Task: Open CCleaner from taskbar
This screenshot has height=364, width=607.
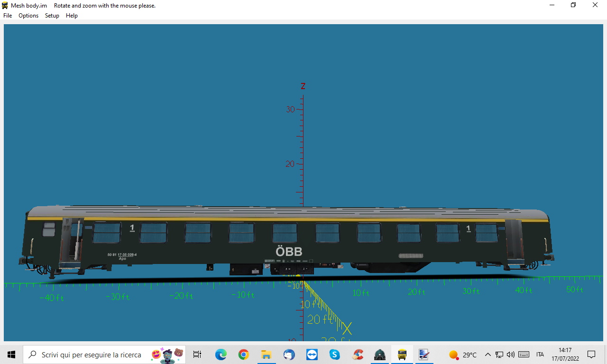Action: tap(357, 355)
